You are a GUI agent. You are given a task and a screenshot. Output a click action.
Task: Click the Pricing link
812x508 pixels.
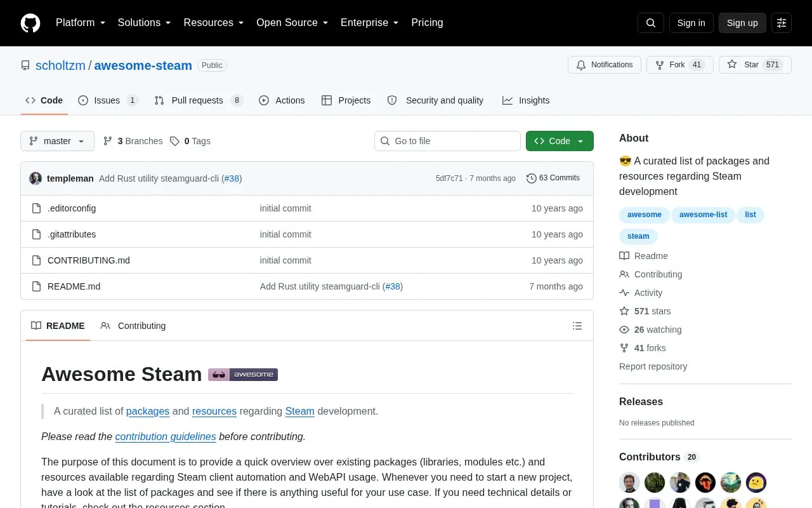427,23
